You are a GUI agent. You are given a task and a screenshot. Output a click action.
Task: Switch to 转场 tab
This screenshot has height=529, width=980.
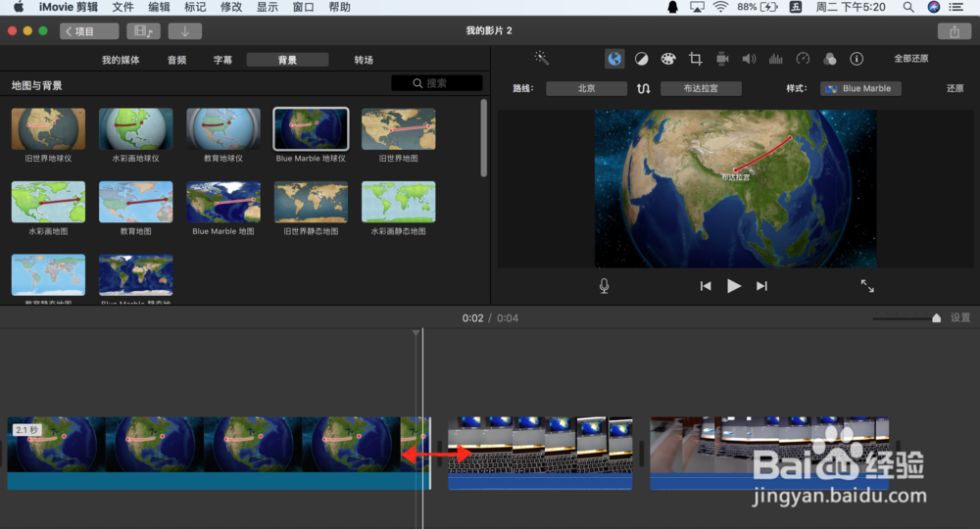point(364,60)
